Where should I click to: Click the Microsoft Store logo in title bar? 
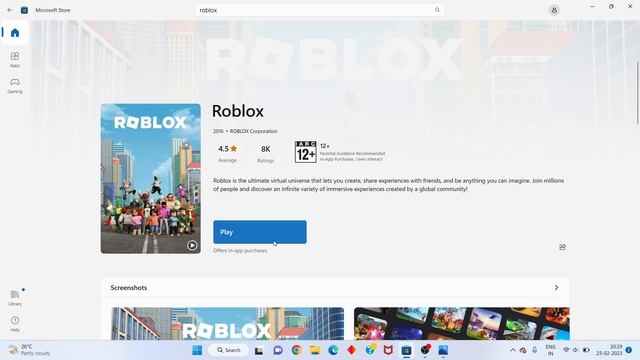[24, 10]
